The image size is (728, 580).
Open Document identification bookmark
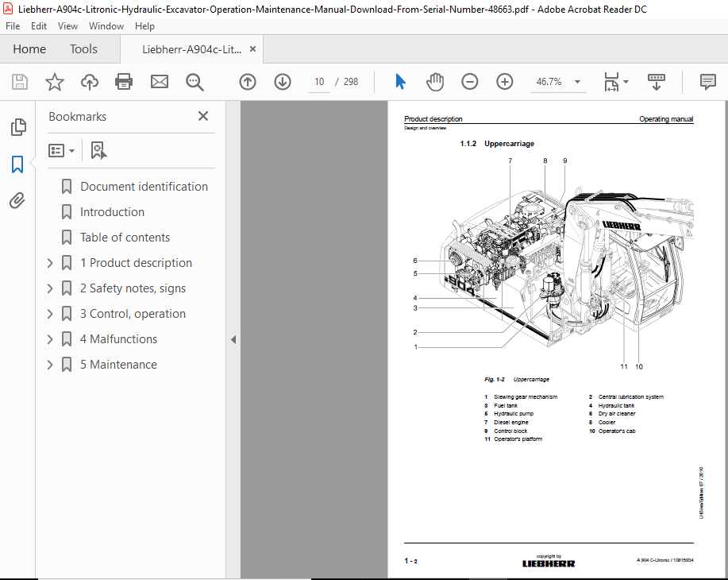pyautogui.click(x=144, y=187)
